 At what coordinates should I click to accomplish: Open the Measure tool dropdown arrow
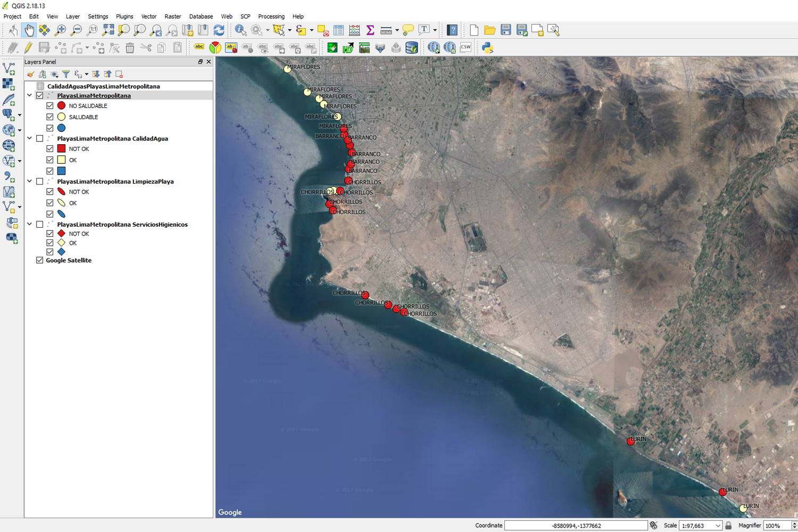[397, 30]
